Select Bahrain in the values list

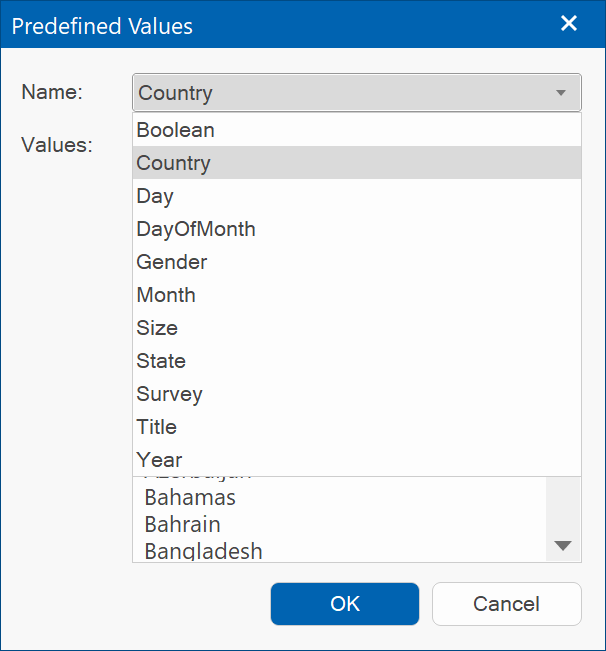[183, 524]
